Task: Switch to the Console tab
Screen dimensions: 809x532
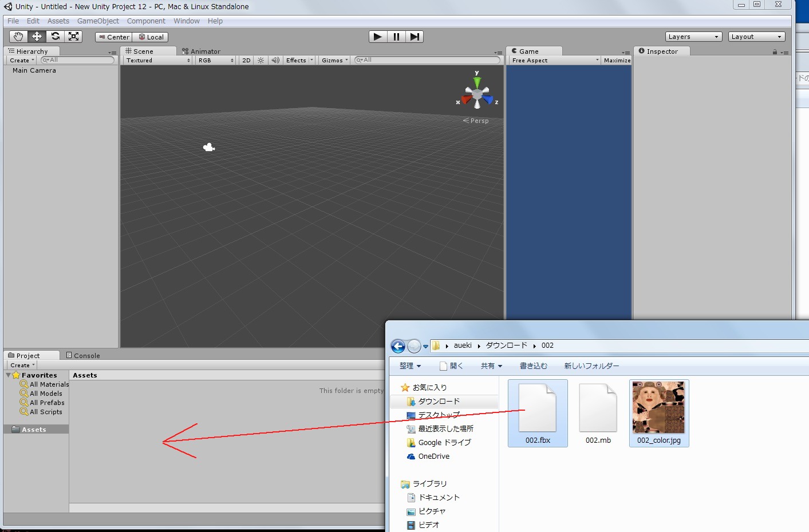Action: coord(83,355)
